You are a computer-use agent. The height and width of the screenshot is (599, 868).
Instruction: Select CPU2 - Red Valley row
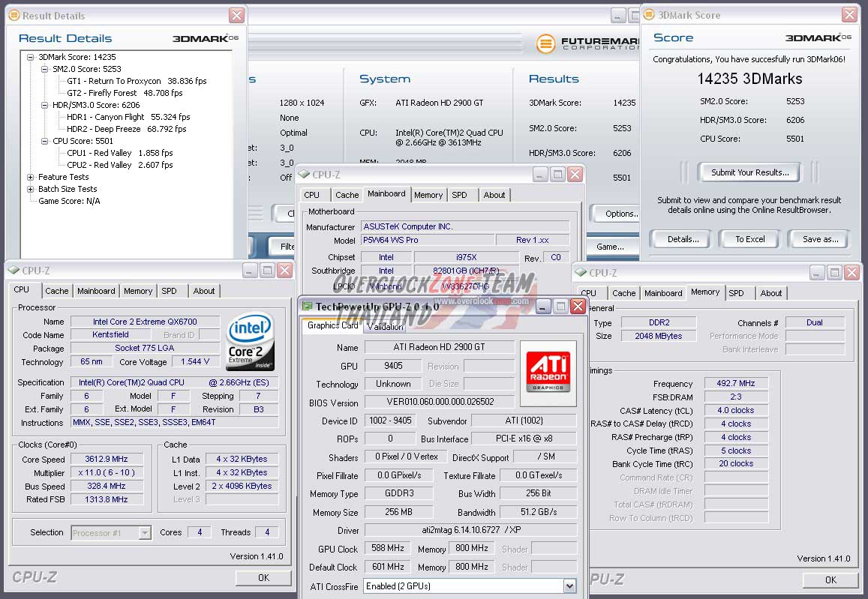tap(119, 165)
